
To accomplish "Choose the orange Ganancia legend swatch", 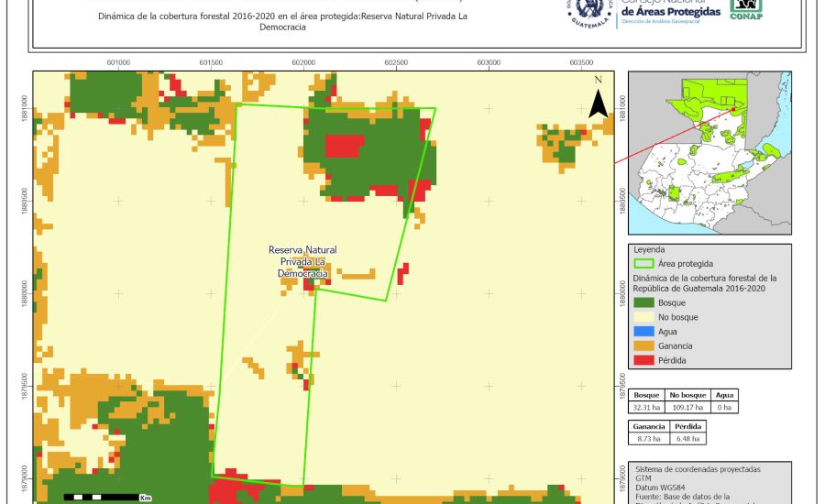I will point(644,346).
